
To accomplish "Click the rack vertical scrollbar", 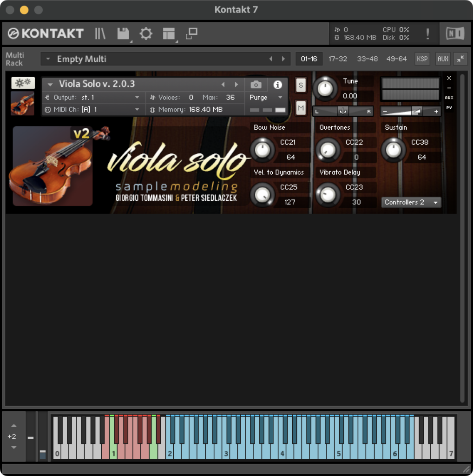I will coord(462,238).
